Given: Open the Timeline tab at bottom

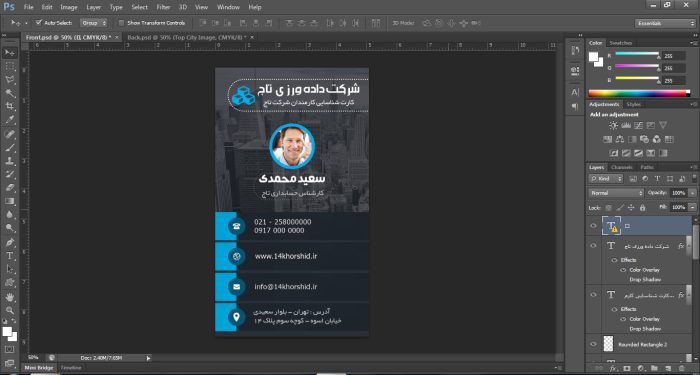Looking at the screenshot, I should 71,368.
